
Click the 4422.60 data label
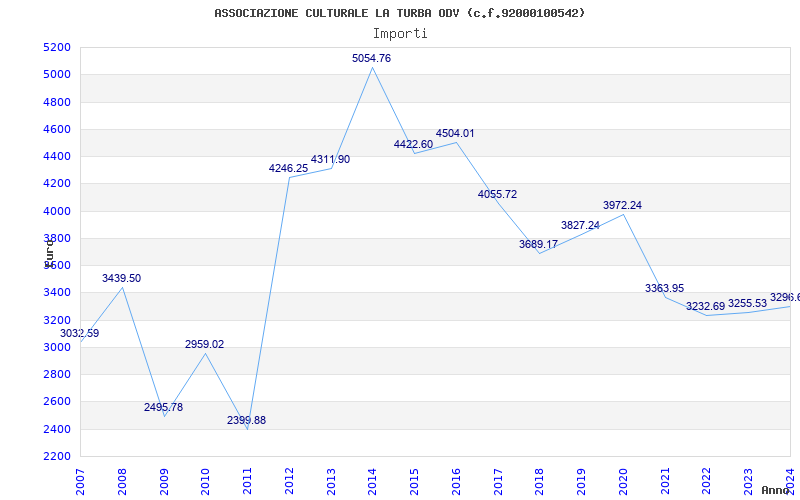[x=413, y=144]
